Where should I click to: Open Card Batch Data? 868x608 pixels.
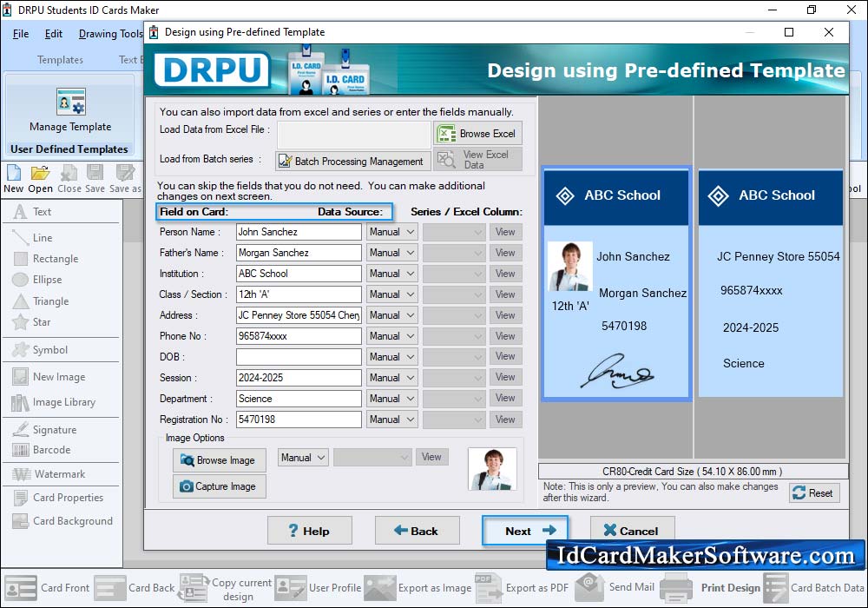pyautogui.click(x=814, y=587)
